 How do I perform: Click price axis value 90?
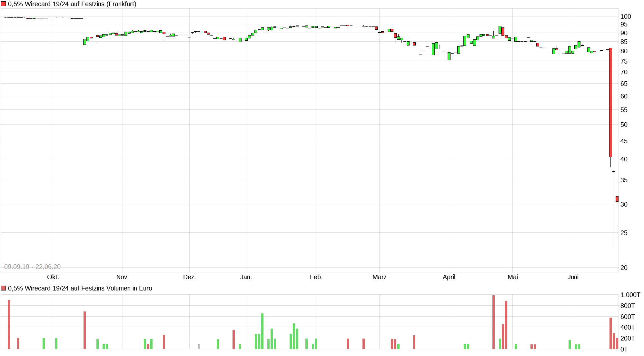click(x=624, y=33)
